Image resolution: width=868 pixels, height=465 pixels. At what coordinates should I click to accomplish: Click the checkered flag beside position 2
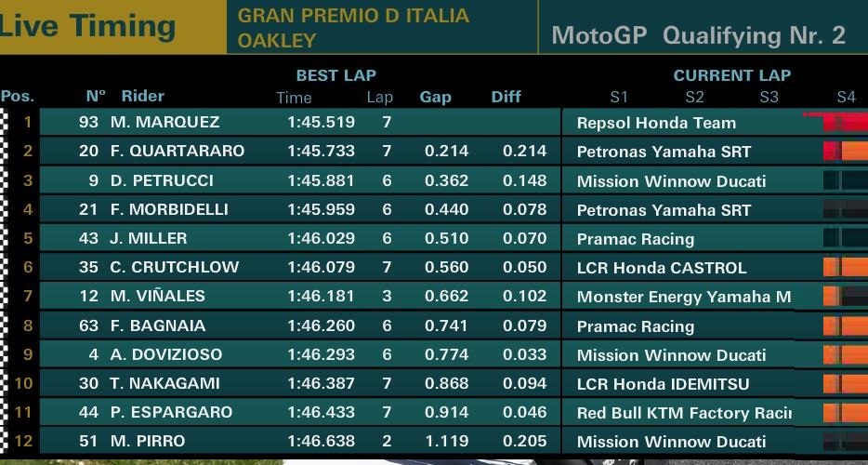coord(4,151)
